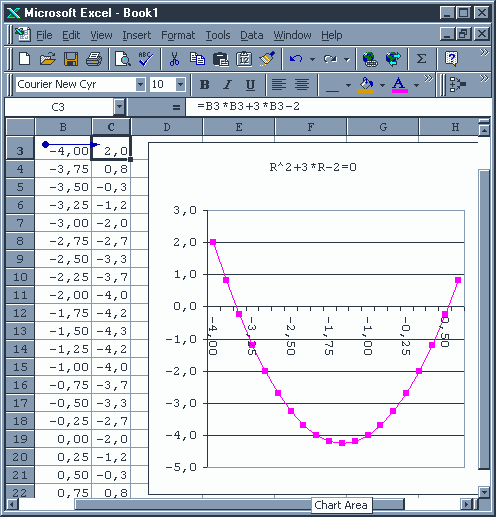496x517 pixels.
Task: Open Print Preview icon
Action: click(x=122, y=59)
